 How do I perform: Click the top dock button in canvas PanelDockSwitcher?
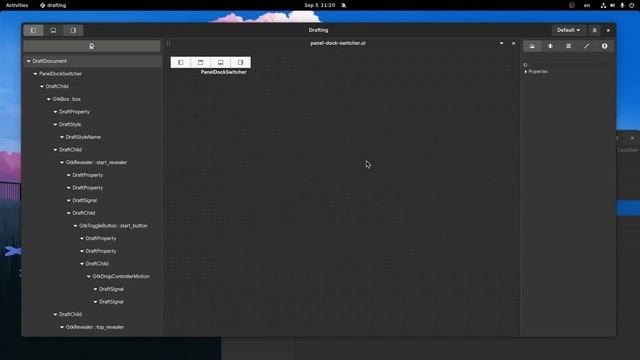[x=200, y=62]
